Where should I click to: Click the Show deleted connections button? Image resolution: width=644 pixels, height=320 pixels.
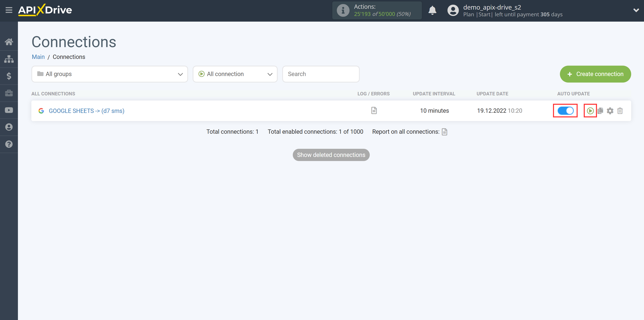point(331,155)
